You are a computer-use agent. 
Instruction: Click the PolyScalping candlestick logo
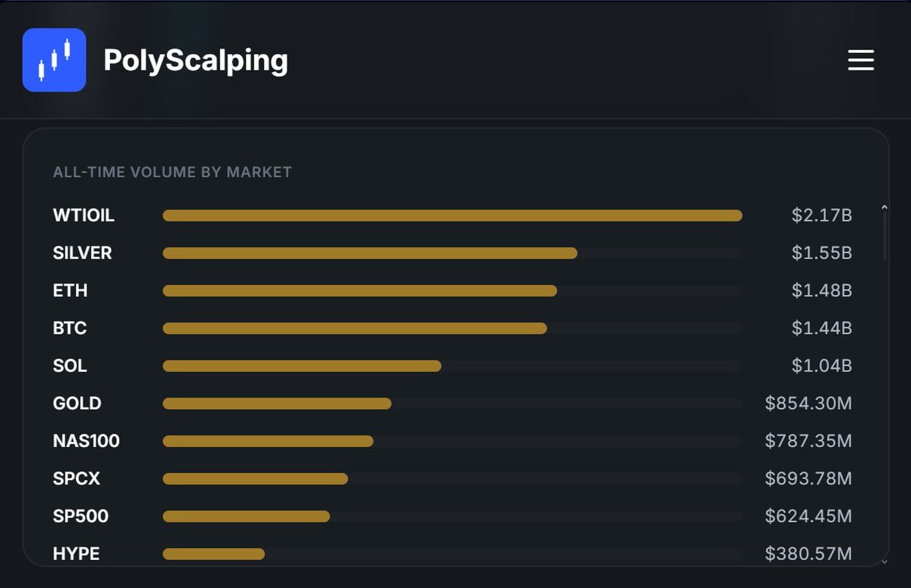[54, 60]
